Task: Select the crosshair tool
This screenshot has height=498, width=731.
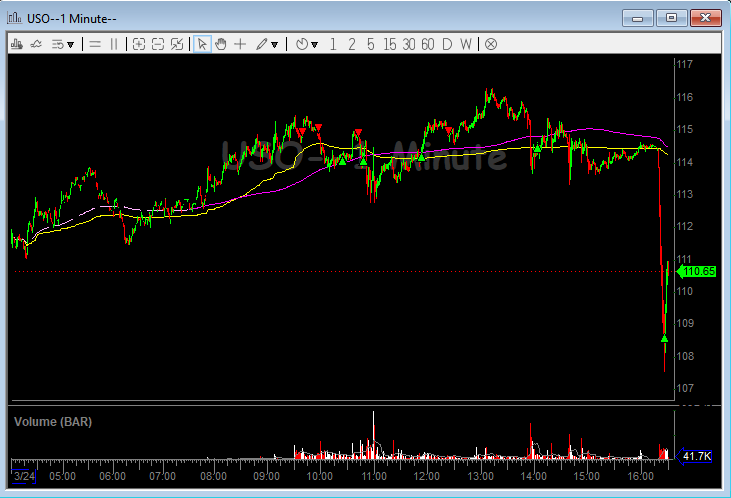Action: click(240, 44)
